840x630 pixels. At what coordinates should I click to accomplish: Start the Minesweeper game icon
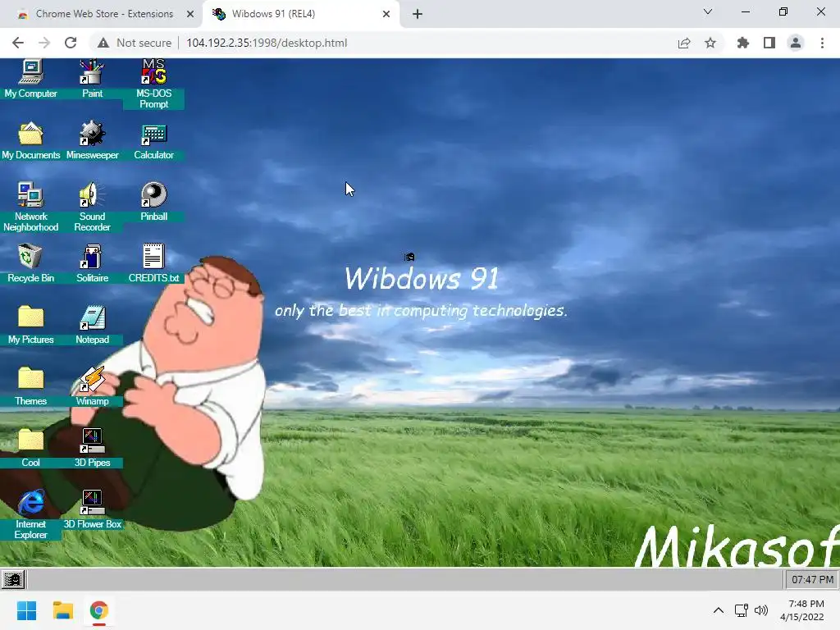point(92,140)
